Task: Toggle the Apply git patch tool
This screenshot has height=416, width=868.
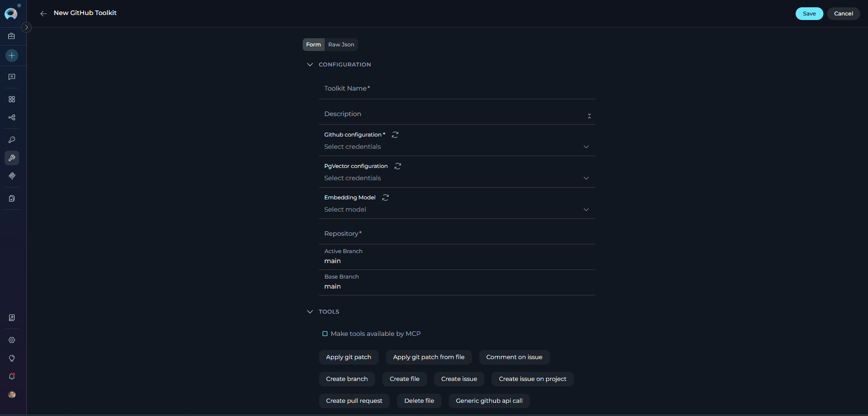Action: point(349,357)
